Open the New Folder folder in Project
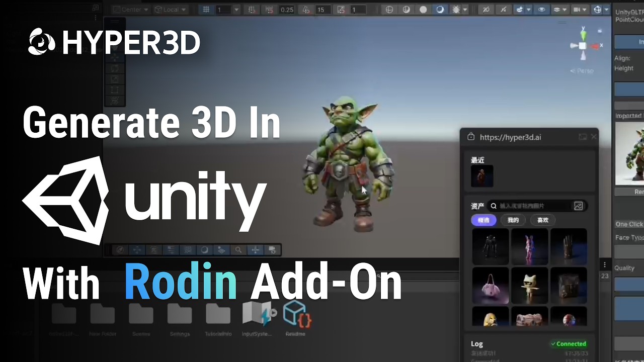Screen dimensions: 644x362 click(x=103, y=319)
